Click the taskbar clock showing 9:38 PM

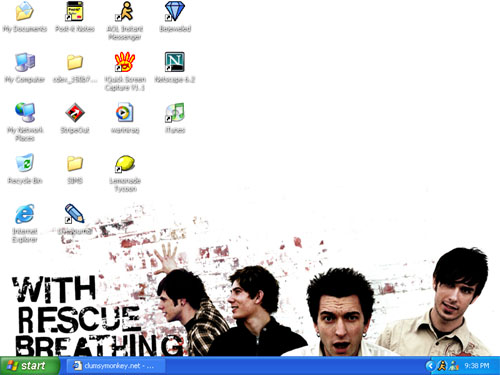point(477,366)
